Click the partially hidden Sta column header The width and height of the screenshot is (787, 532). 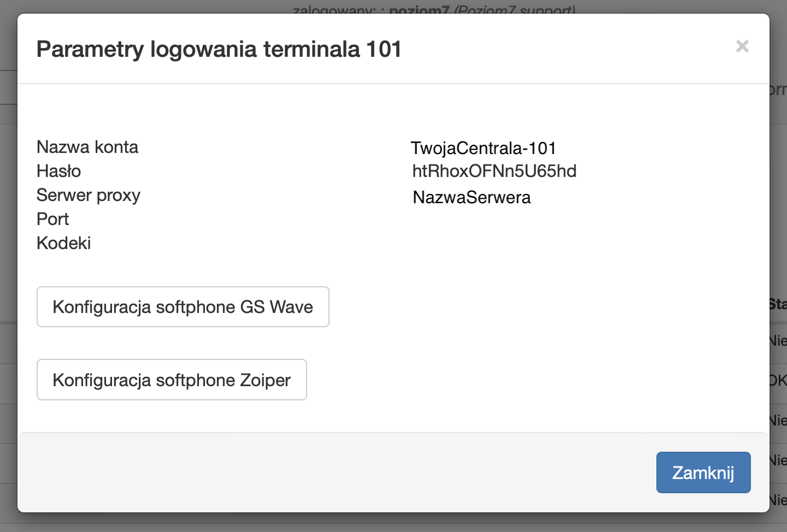778,304
